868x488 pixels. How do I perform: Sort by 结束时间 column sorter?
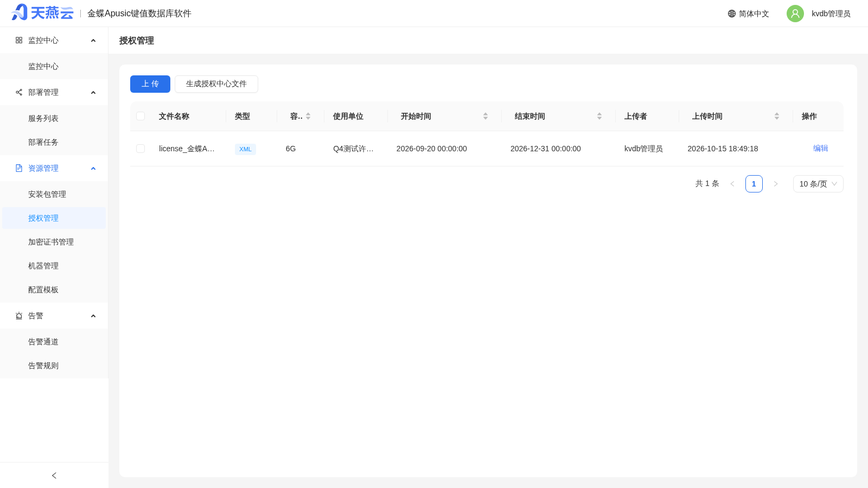tap(599, 116)
